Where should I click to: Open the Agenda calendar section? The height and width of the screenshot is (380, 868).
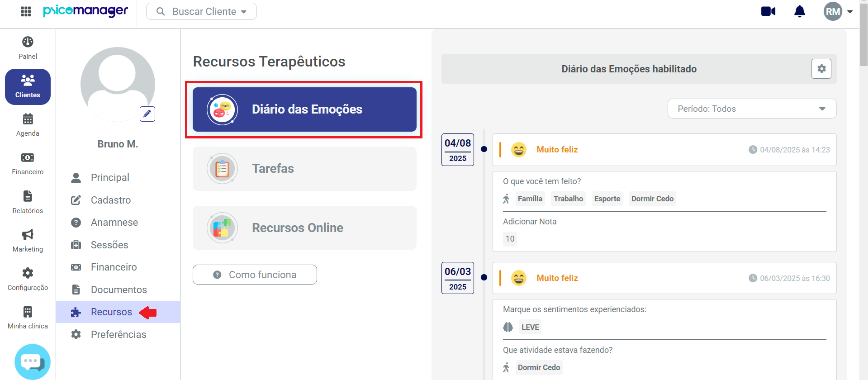pyautogui.click(x=28, y=125)
